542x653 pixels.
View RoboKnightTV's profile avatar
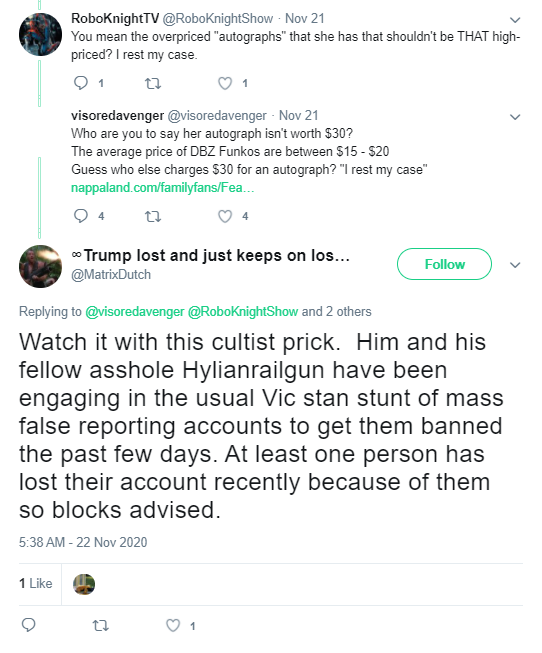[40, 34]
